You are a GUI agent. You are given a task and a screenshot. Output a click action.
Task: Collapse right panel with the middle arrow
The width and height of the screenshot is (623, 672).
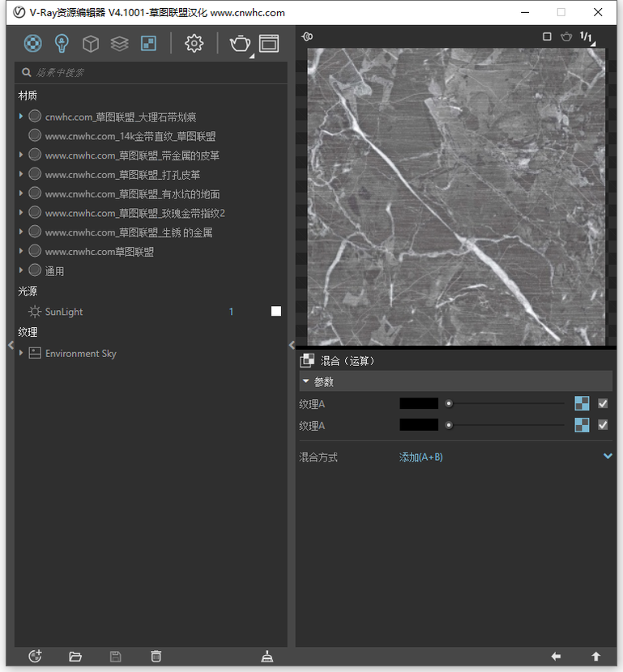pyautogui.click(x=292, y=345)
